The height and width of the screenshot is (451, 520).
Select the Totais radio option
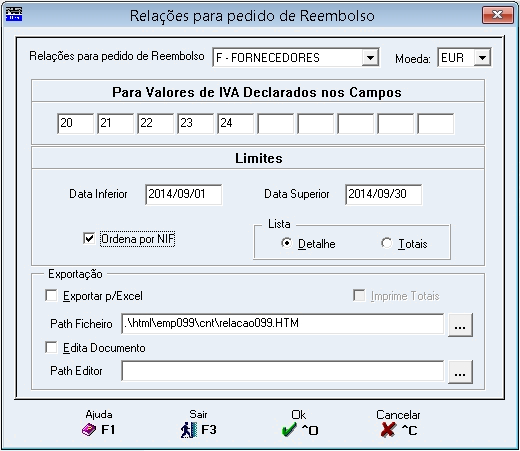[x=387, y=243]
